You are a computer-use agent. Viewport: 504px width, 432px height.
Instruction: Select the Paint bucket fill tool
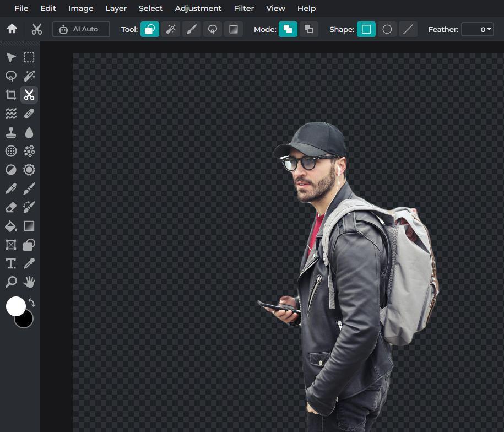10,226
